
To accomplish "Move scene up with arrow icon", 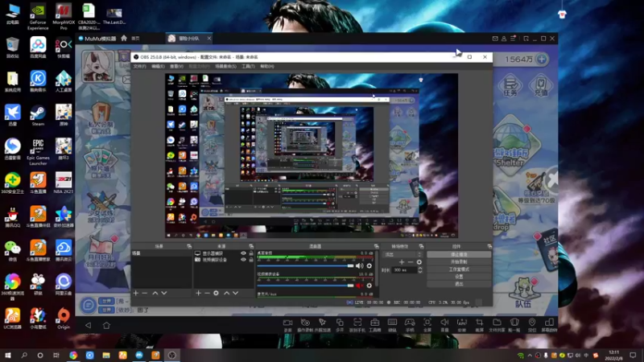I will [155, 293].
